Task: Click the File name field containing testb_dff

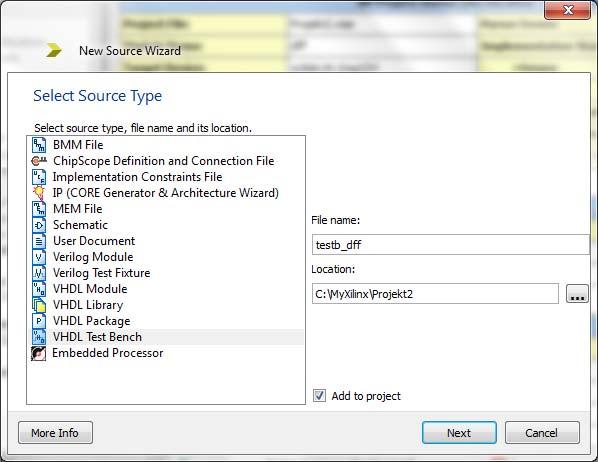Action: coord(450,245)
